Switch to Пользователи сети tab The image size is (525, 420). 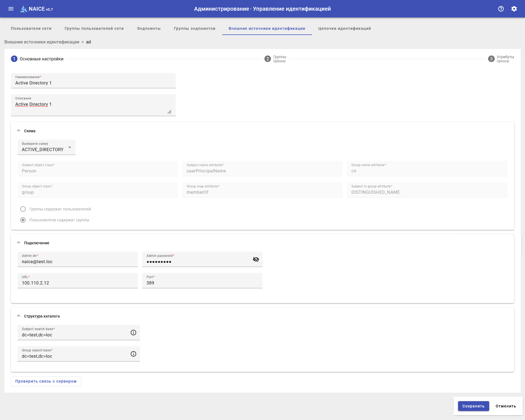click(31, 28)
